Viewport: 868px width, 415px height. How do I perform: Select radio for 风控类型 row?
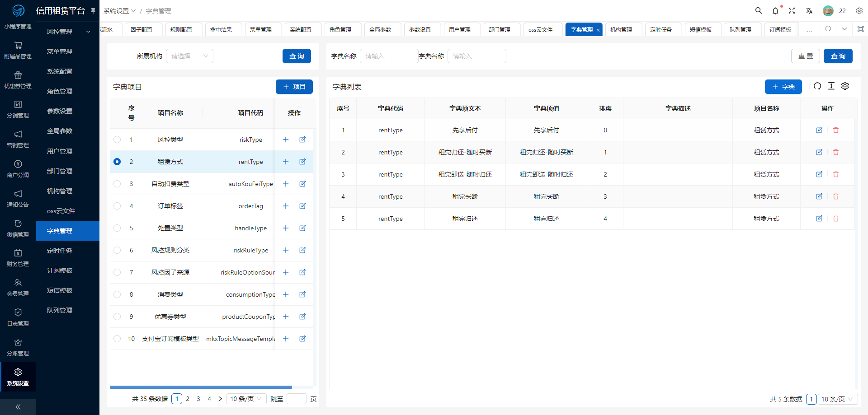117,140
